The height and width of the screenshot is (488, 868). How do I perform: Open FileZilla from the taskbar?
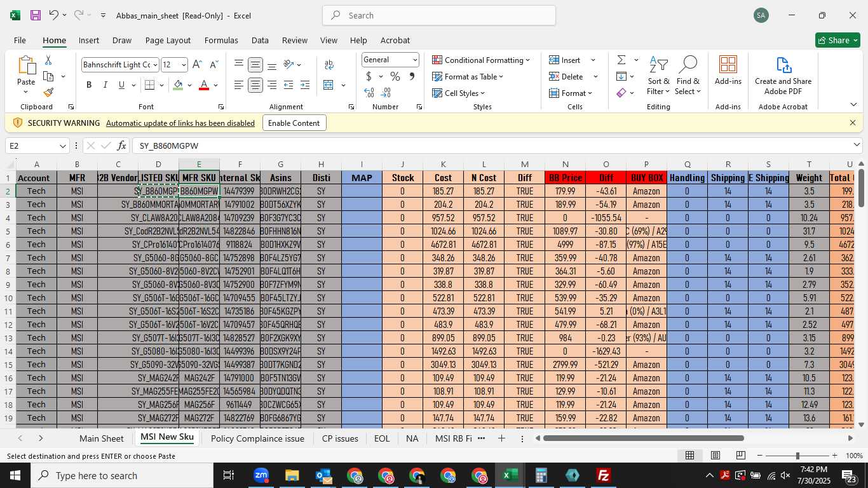(x=603, y=475)
